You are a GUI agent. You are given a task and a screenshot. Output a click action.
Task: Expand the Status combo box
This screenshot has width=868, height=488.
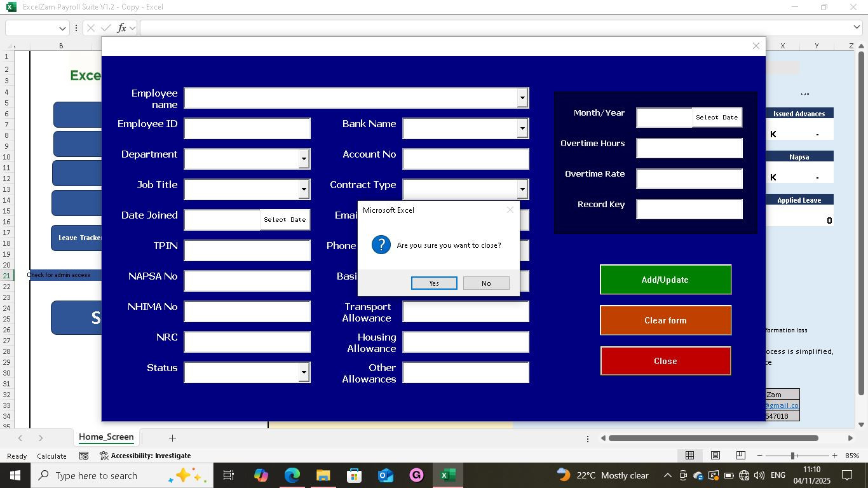click(x=304, y=372)
